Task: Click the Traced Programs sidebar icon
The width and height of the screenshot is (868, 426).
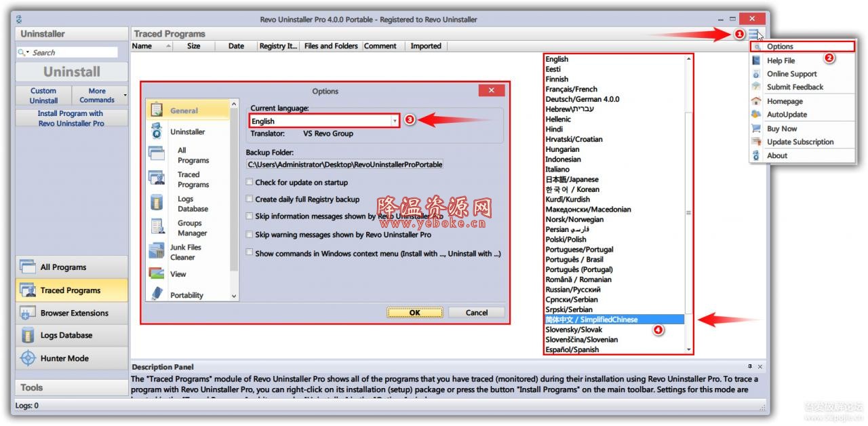Action: tap(28, 290)
